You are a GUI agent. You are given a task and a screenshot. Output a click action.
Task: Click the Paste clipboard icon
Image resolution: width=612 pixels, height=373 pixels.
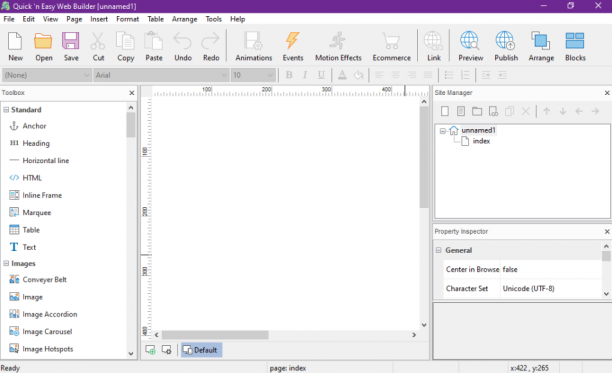tap(154, 46)
